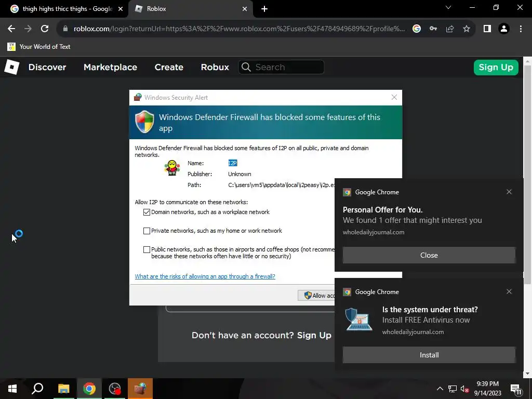The width and height of the screenshot is (532, 399).
Task: Share this page icon in address bar
Action: [450, 29]
